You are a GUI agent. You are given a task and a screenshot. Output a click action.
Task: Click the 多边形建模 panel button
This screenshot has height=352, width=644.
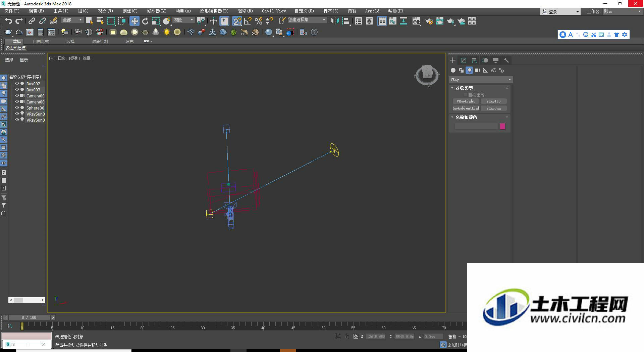point(15,48)
